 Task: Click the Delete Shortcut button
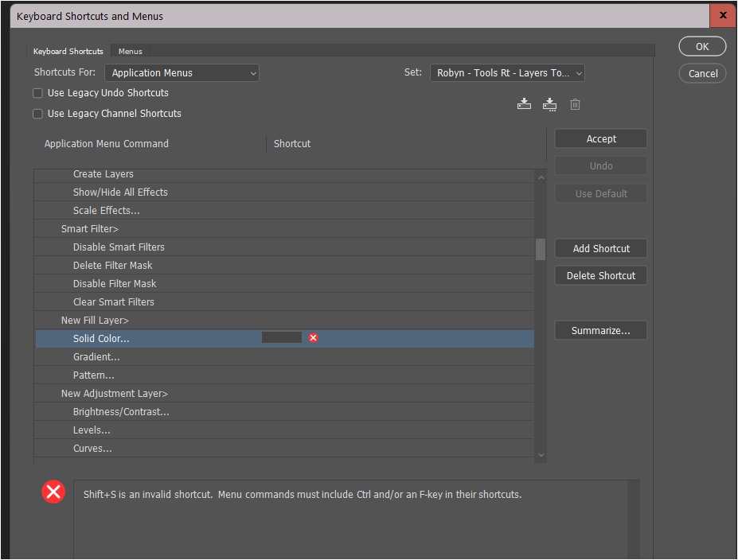coord(600,275)
